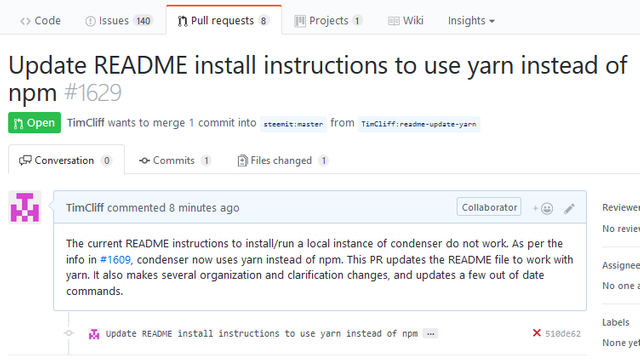View the Files changed tab
The image size is (640, 360).
[283, 160]
